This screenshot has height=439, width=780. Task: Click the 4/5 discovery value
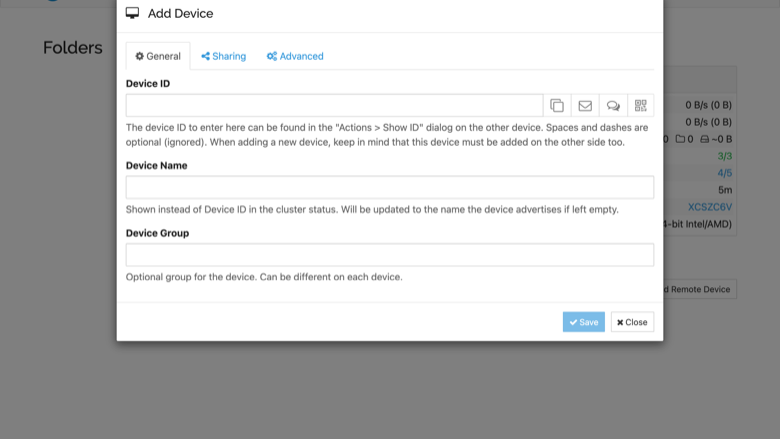725,173
